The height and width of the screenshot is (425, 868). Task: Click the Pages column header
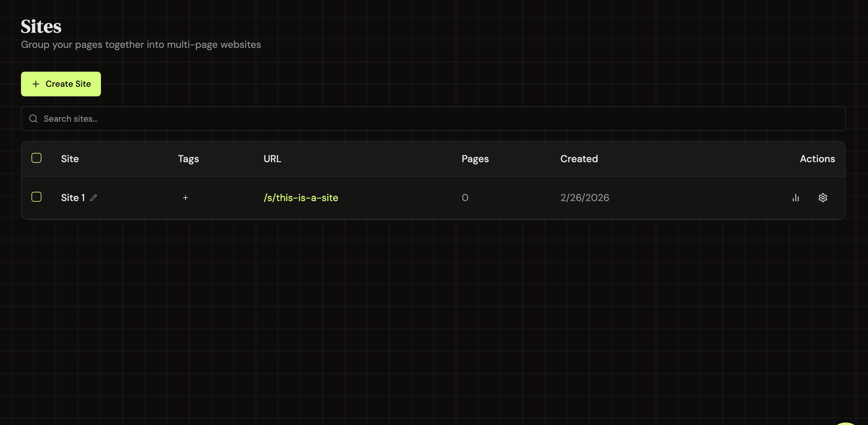pyautogui.click(x=475, y=159)
